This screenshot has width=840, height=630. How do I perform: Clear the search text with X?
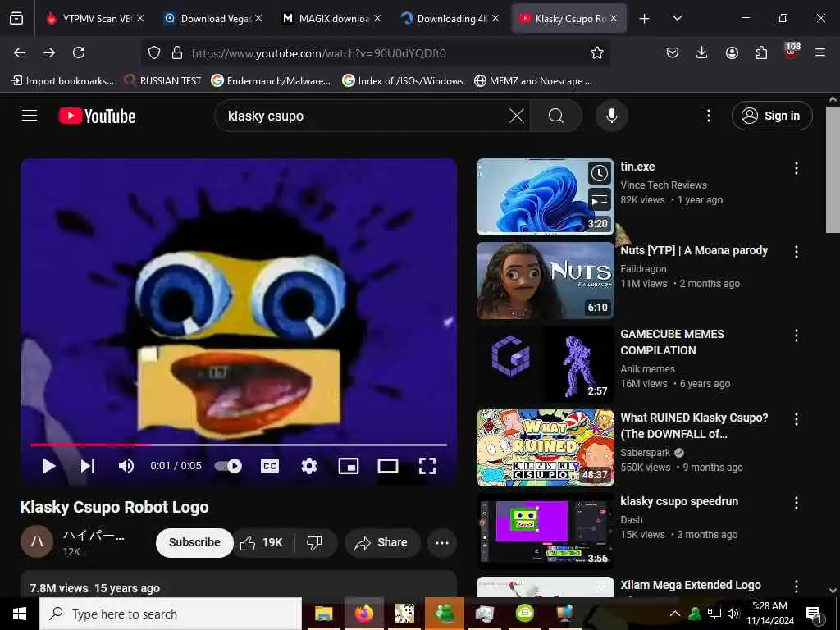[x=517, y=116]
